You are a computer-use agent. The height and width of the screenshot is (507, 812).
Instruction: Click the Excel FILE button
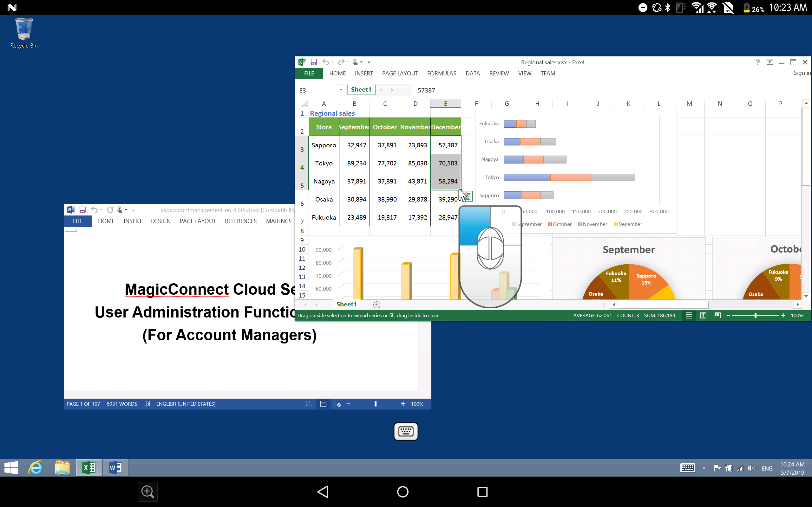click(309, 74)
